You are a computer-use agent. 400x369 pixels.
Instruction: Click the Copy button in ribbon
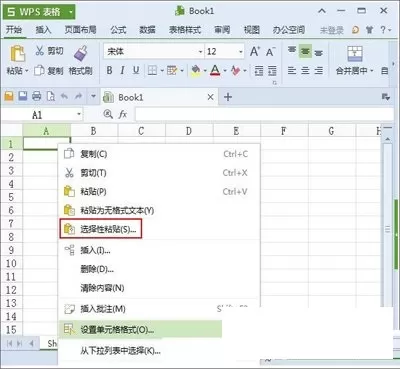pyautogui.click(x=49, y=71)
